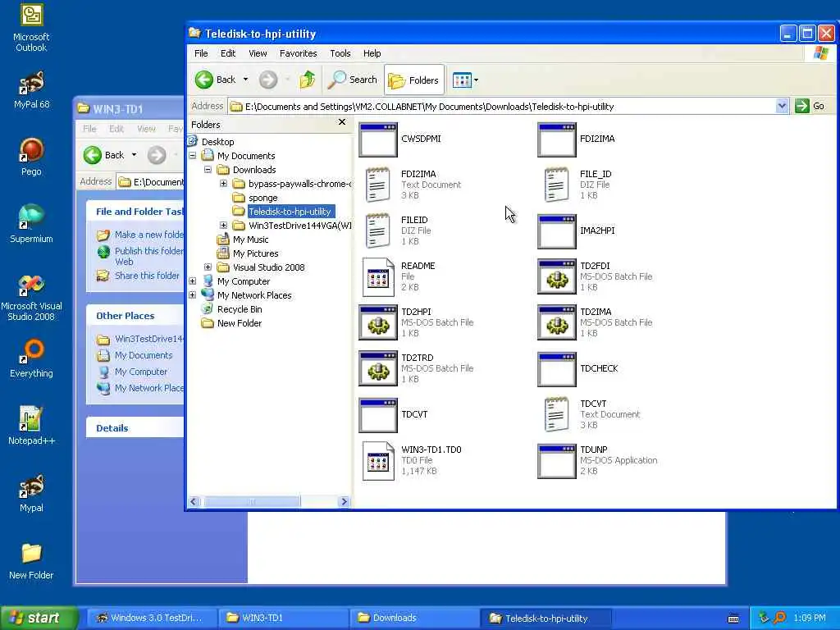This screenshot has height=630, width=840.
Task: Select Recycle Bin in folder tree
Action: [x=239, y=309]
